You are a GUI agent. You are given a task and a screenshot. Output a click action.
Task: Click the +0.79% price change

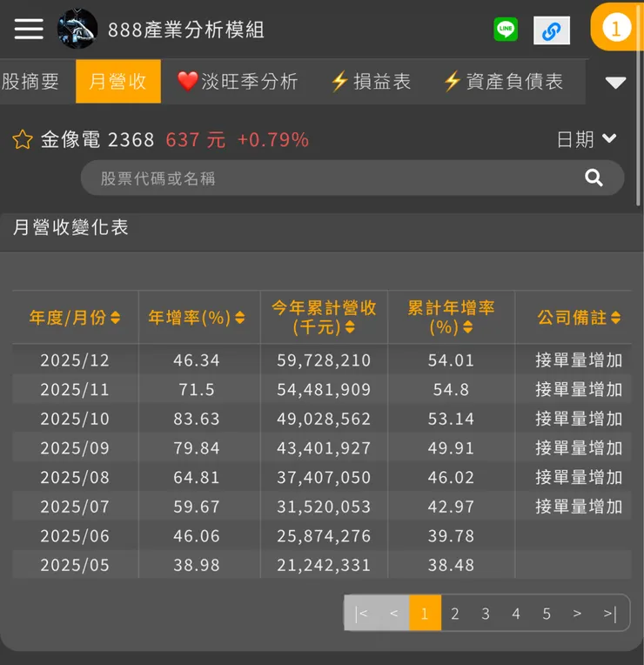[273, 139]
